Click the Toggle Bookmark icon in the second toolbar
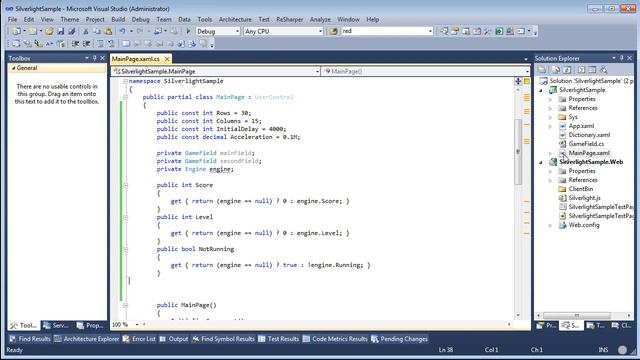The height and width of the screenshot is (360, 640). pyautogui.click(x=126, y=44)
